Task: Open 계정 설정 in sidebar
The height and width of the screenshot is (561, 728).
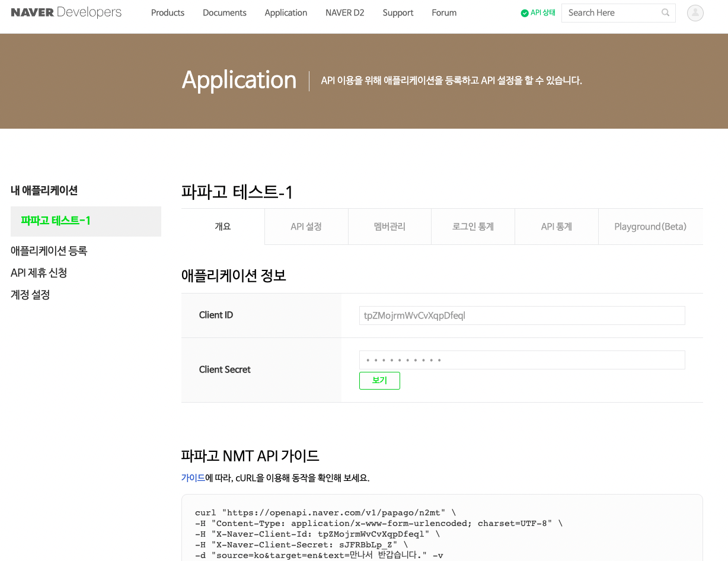Action: point(30,295)
